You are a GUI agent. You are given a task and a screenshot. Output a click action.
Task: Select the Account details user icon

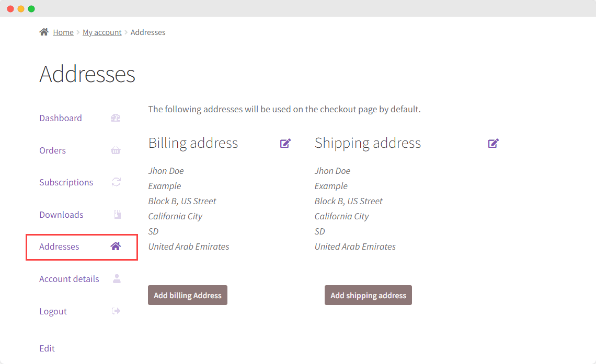pos(116,279)
